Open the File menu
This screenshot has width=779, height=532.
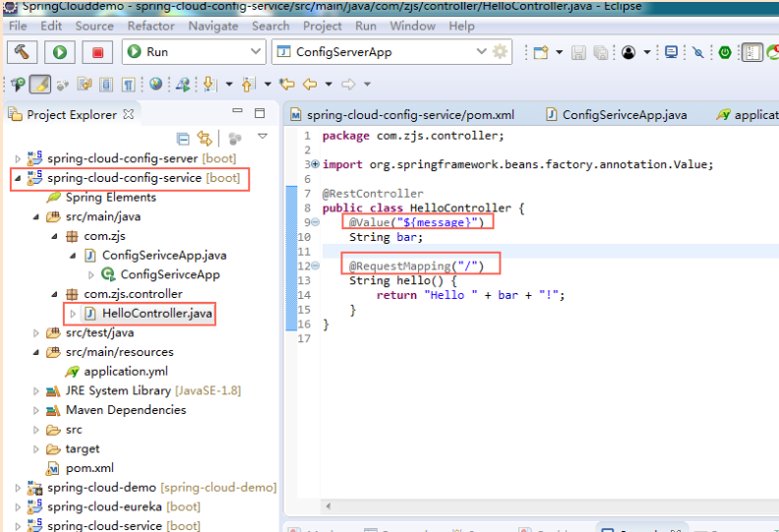18,26
